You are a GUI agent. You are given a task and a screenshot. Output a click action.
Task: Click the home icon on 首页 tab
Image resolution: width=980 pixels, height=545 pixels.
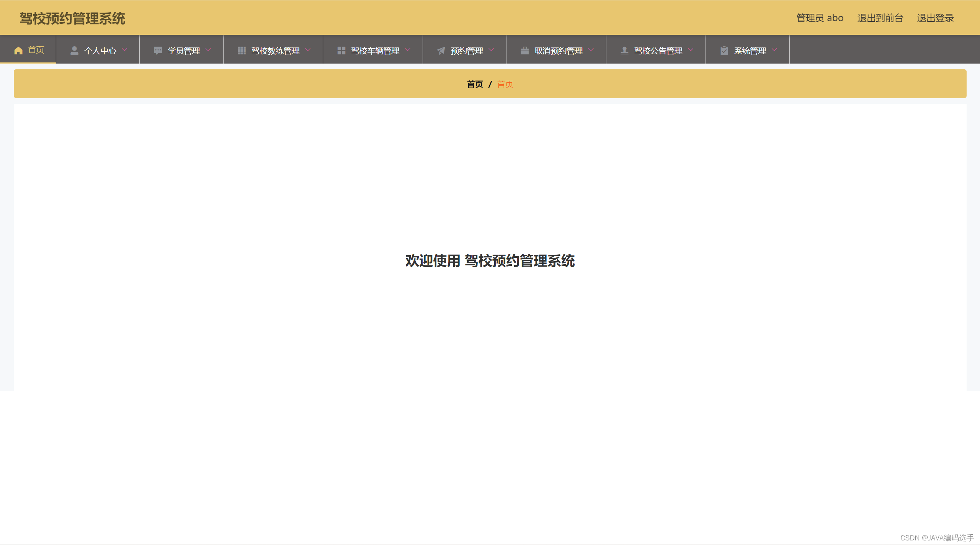pos(18,50)
